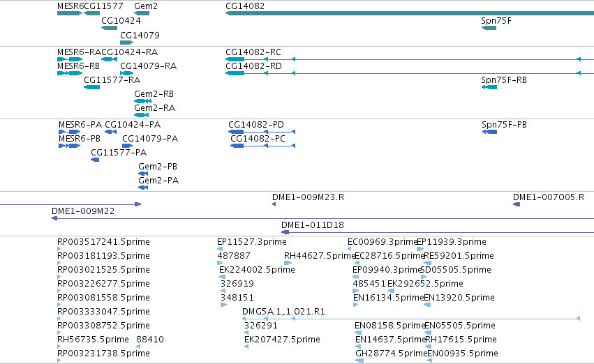Select the RH44627.5prime EST label
Screen dimensions: 594x364
[x=320, y=256]
